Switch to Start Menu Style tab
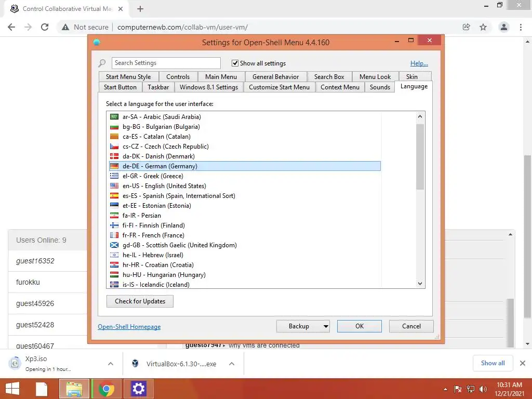 tap(128, 77)
